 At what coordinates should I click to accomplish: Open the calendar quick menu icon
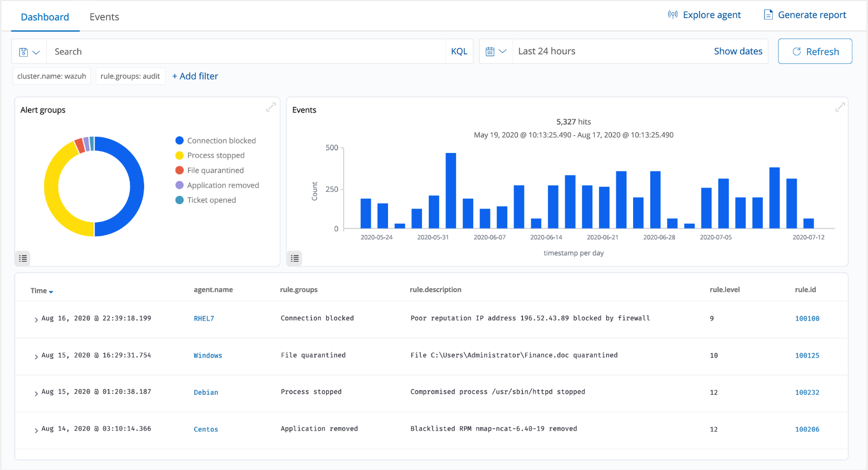coord(496,51)
